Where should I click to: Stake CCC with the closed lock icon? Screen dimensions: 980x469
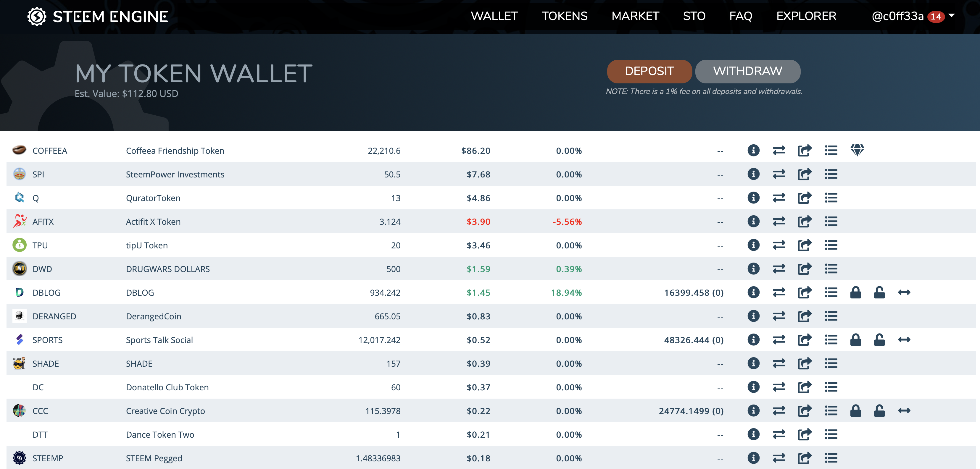point(856,410)
